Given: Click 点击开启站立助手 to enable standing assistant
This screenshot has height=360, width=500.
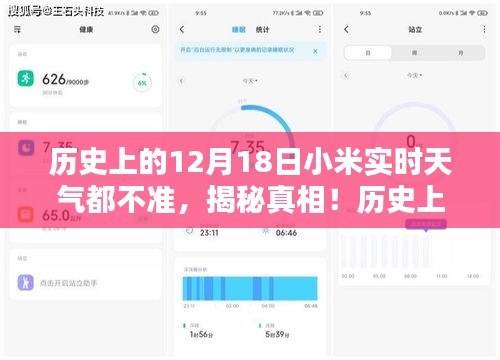Looking at the screenshot, I should click(69, 283).
